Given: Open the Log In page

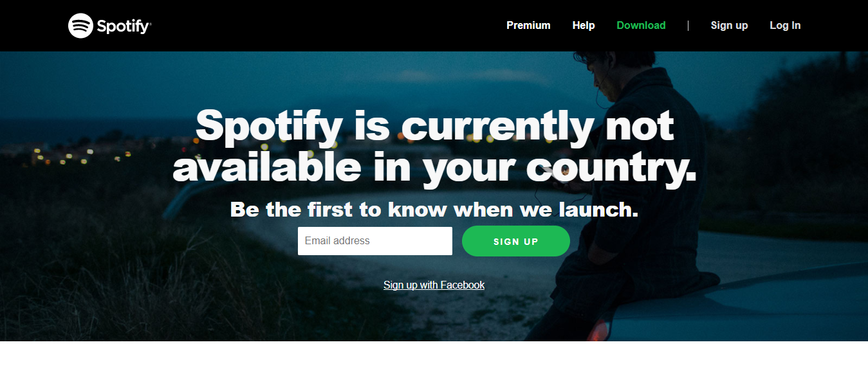Looking at the screenshot, I should [x=785, y=26].
